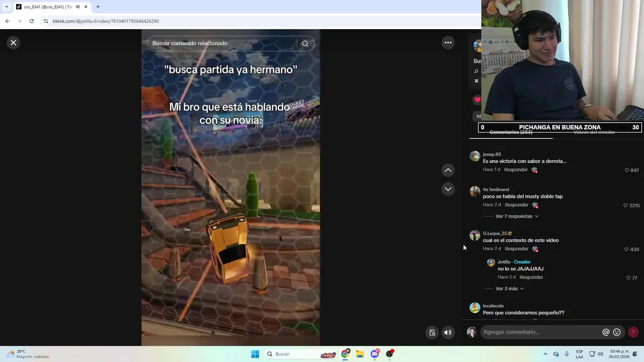This screenshot has height=362, width=644.
Task: Open Chrome from the taskbar
Action: (345, 354)
